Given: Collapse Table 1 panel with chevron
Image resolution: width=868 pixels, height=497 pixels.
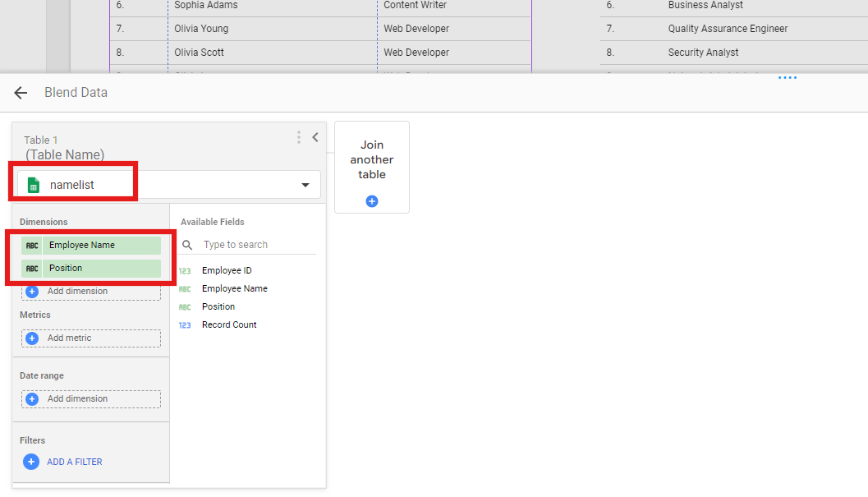Looking at the screenshot, I should point(315,137).
